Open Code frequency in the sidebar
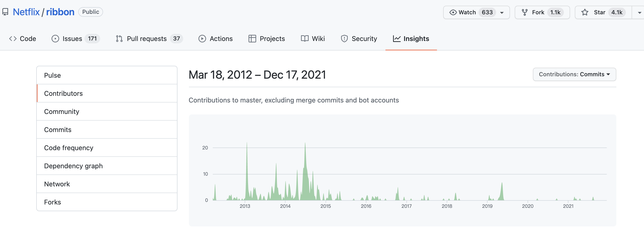 [x=107, y=148]
